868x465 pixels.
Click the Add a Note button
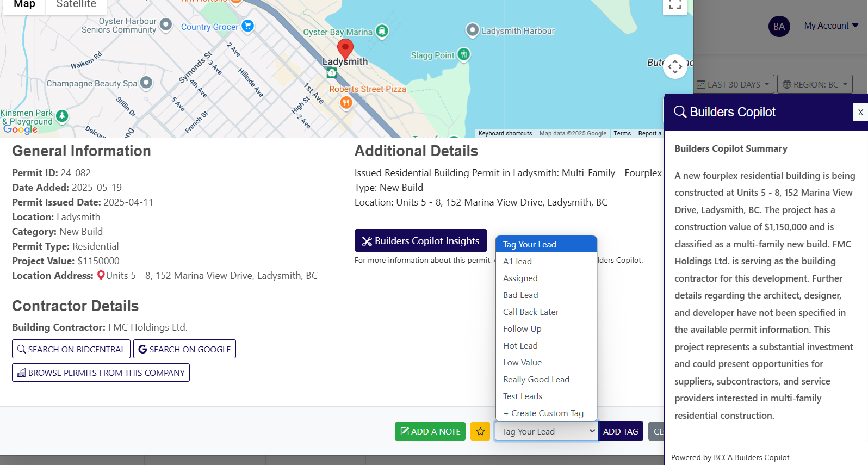tap(430, 431)
